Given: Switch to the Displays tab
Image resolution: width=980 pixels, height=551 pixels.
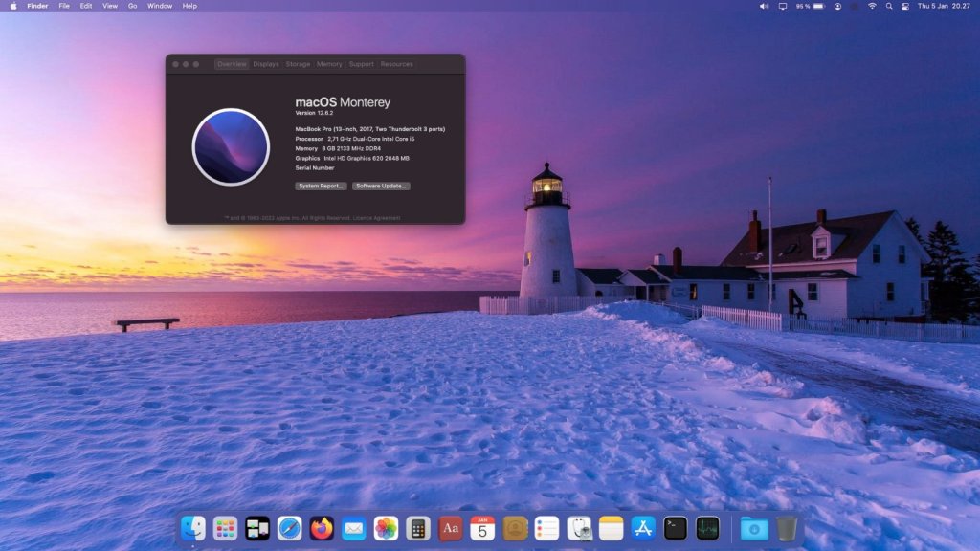Looking at the screenshot, I should [266, 64].
